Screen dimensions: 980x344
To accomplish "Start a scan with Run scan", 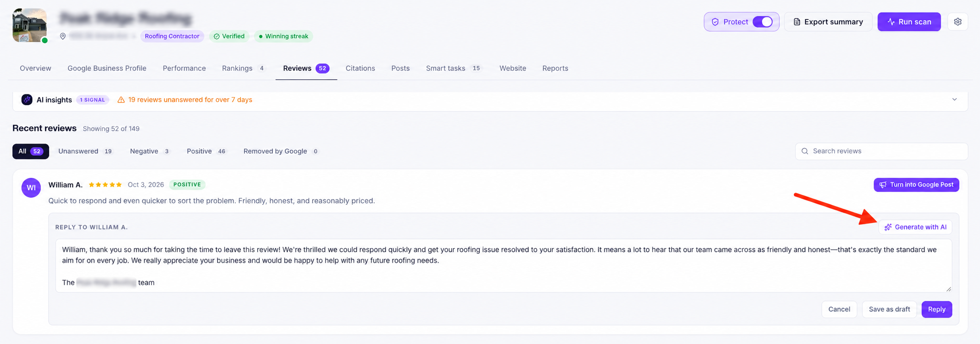I will tap(909, 22).
